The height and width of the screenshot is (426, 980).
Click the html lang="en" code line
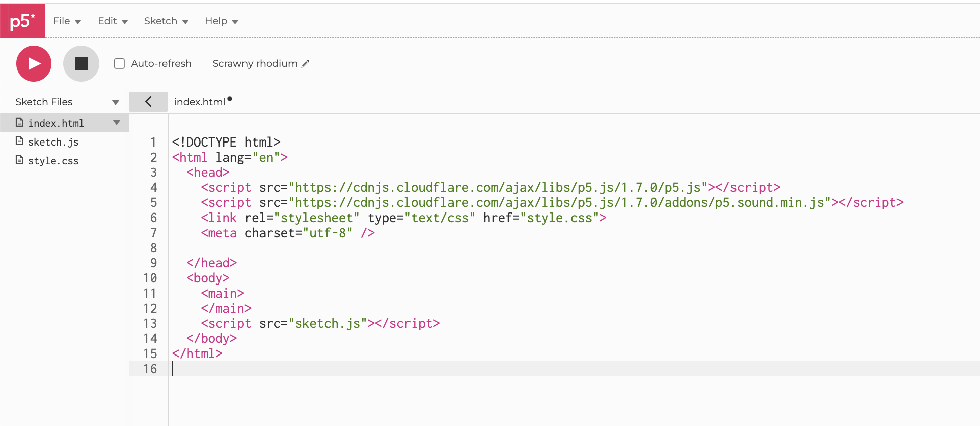(x=229, y=157)
